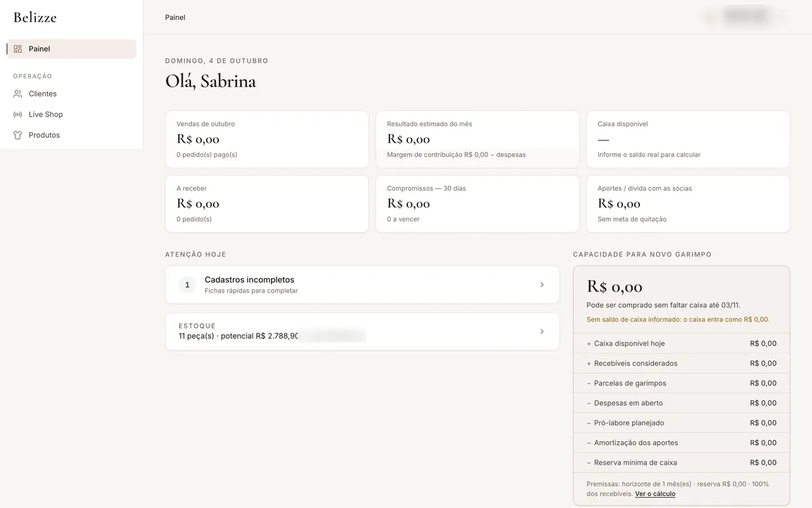812x508 pixels.
Task: Click the number 1 badge on Cadastros incompletos
Action: 187,284
